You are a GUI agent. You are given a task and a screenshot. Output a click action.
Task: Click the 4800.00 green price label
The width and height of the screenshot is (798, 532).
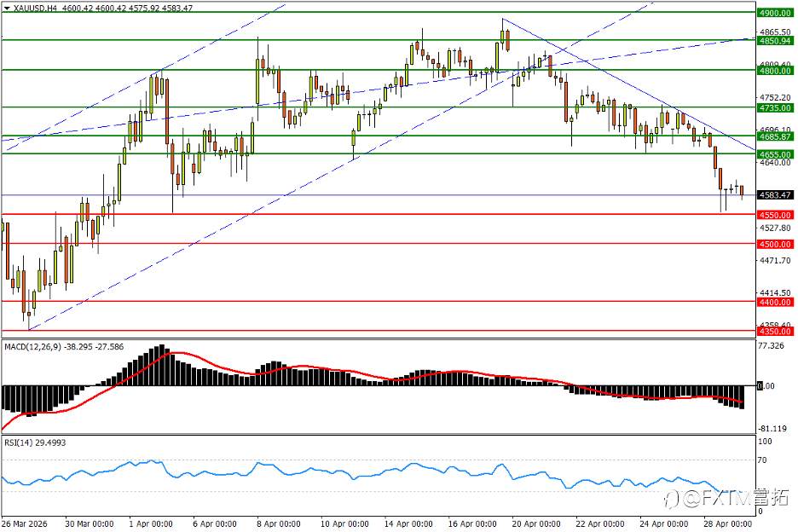click(775, 71)
